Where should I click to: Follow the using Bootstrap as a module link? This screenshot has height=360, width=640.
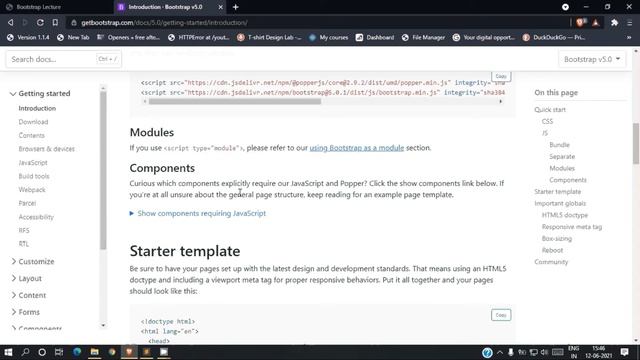point(356,148)
